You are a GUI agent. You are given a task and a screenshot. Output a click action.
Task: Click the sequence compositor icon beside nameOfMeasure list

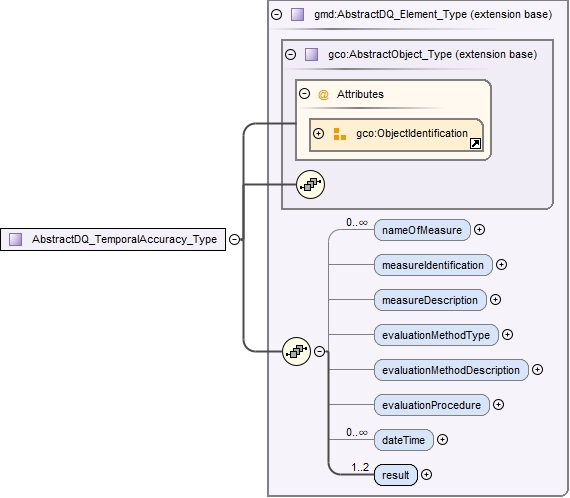[x=296, y=352]
